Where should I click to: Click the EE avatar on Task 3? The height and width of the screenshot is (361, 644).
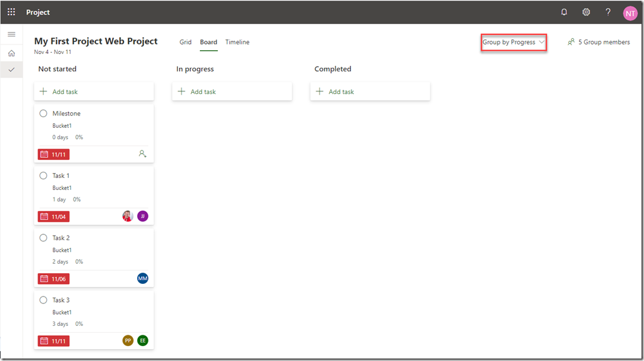coord(142,340)
